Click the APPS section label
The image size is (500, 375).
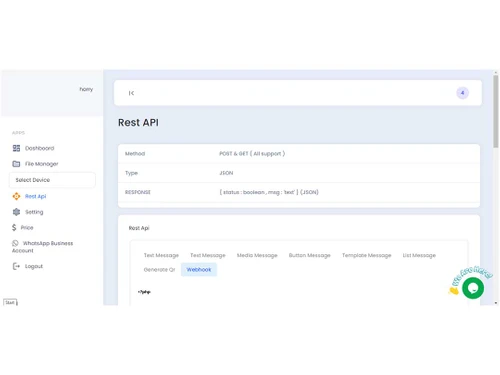click(18, 133)
